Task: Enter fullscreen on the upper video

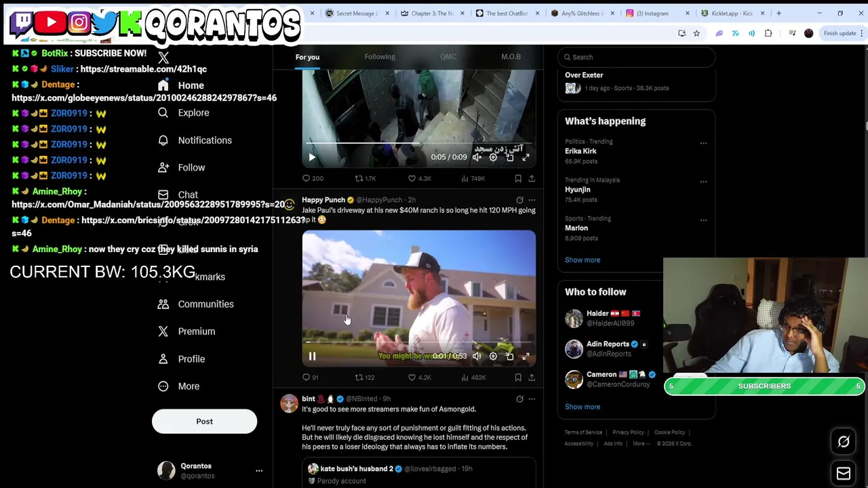Action: pyautogui.click(x=526, y=157)
